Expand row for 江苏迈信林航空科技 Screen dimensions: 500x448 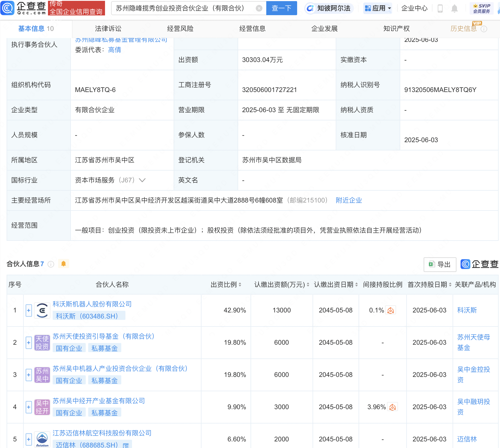pyautogui.click(x=29, y=439)
